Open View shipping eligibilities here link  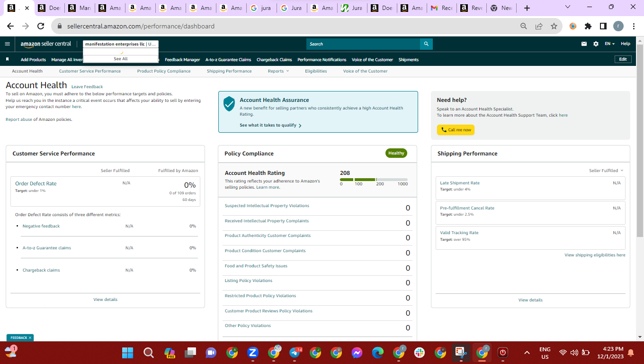(595, 255)
